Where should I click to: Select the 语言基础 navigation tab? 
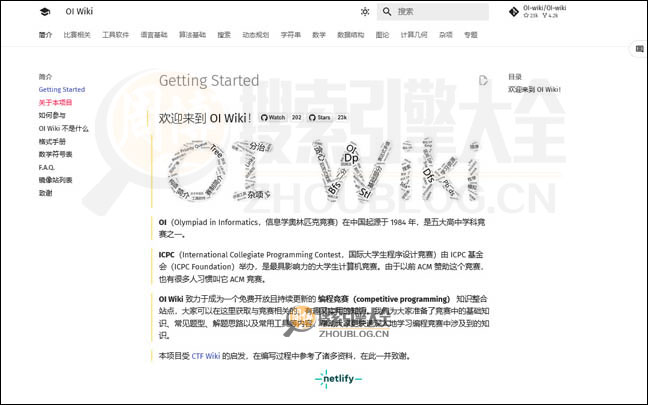(x=154, y=35)
